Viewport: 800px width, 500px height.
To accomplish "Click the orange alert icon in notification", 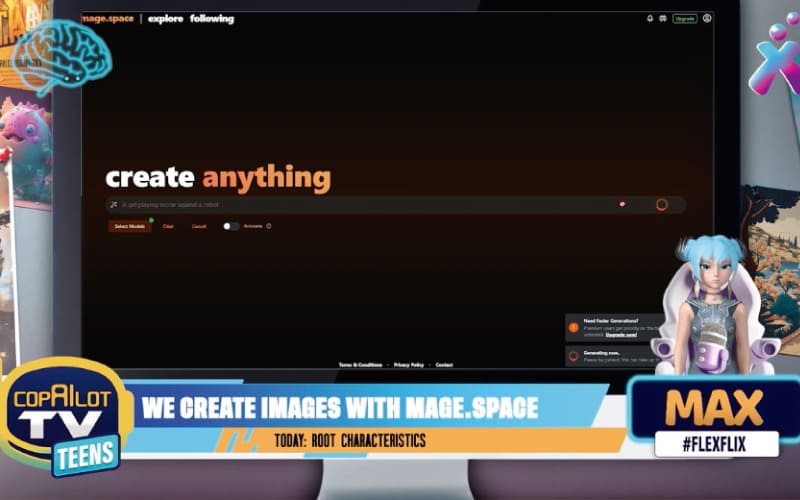I will pos(573,327).
